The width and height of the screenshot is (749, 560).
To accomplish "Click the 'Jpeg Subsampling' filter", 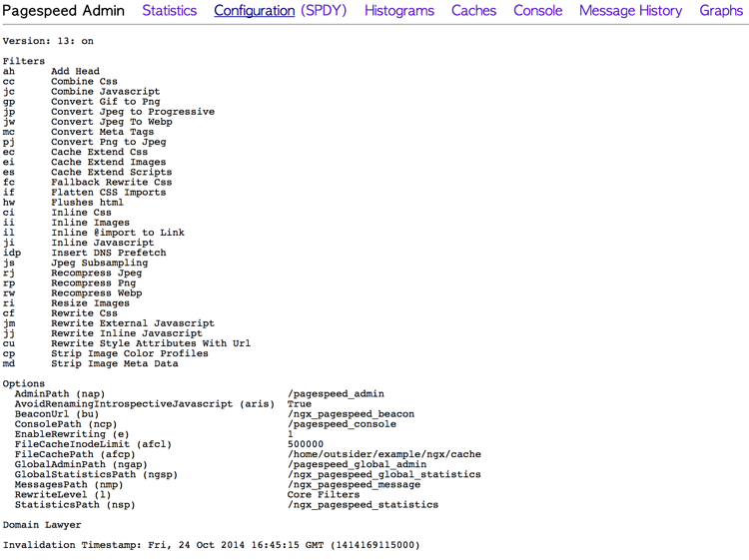I will 99,263.
